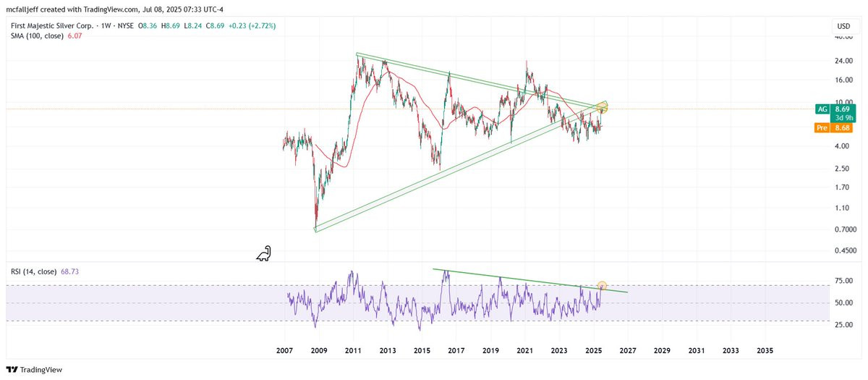Click the 2011 label on time axis
The image size is (868, 380).
pos(352,350)
